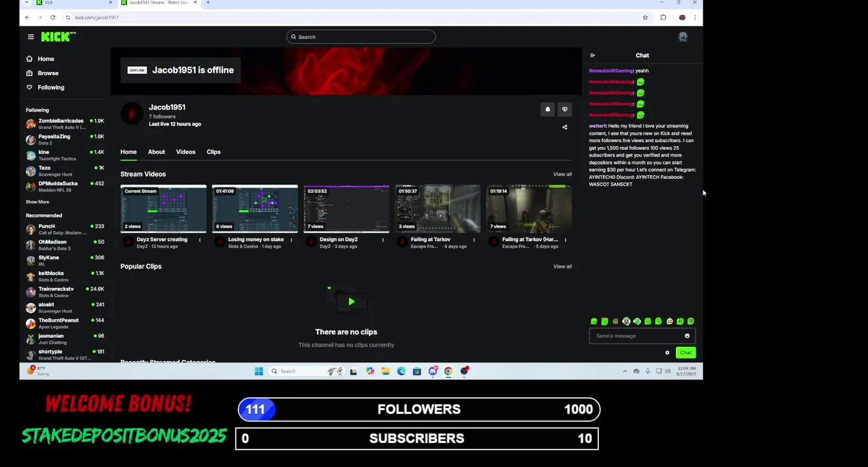The image size is (868, 467).
Task: Click the Kick search field
Action: pyautogui.click(x=361, y=37)
